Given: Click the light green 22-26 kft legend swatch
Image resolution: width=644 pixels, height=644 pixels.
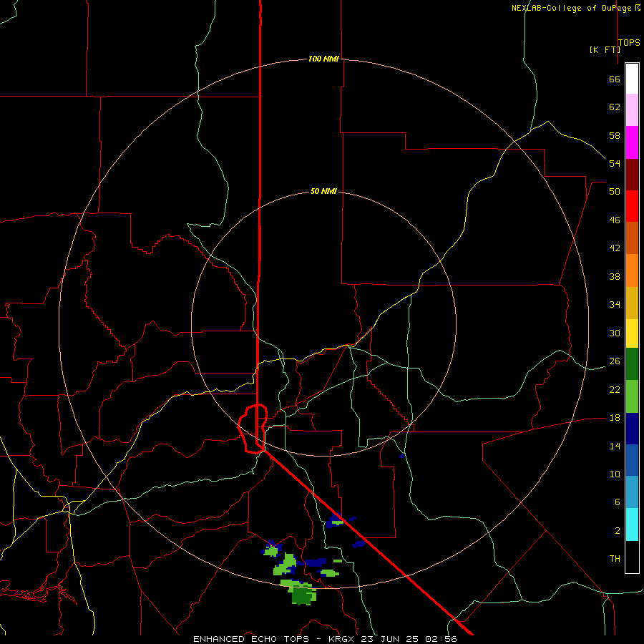Looking at the screenshot, I should (632, 396).
